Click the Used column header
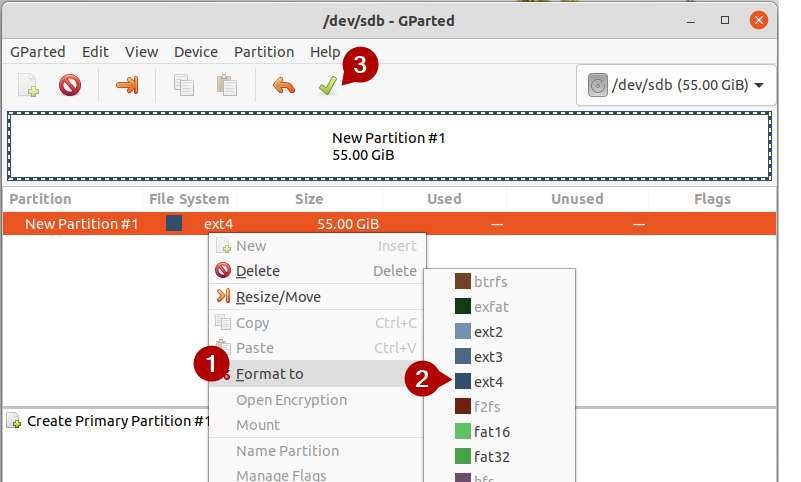 (x=444, y=199)
